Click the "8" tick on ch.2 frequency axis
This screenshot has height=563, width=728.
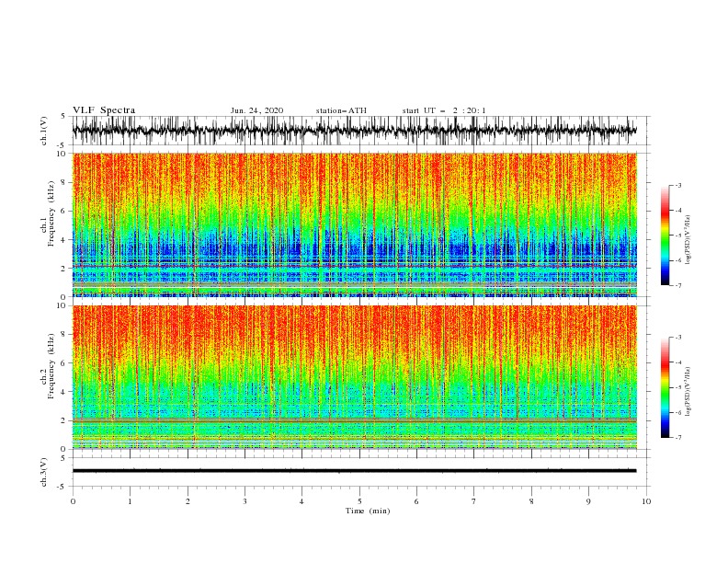[x=63, y=334]
